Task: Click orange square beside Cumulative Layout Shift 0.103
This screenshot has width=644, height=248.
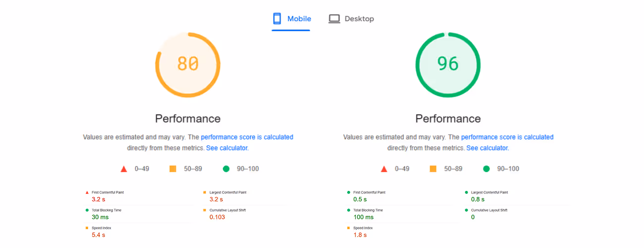Action: (x=204, y=210)
